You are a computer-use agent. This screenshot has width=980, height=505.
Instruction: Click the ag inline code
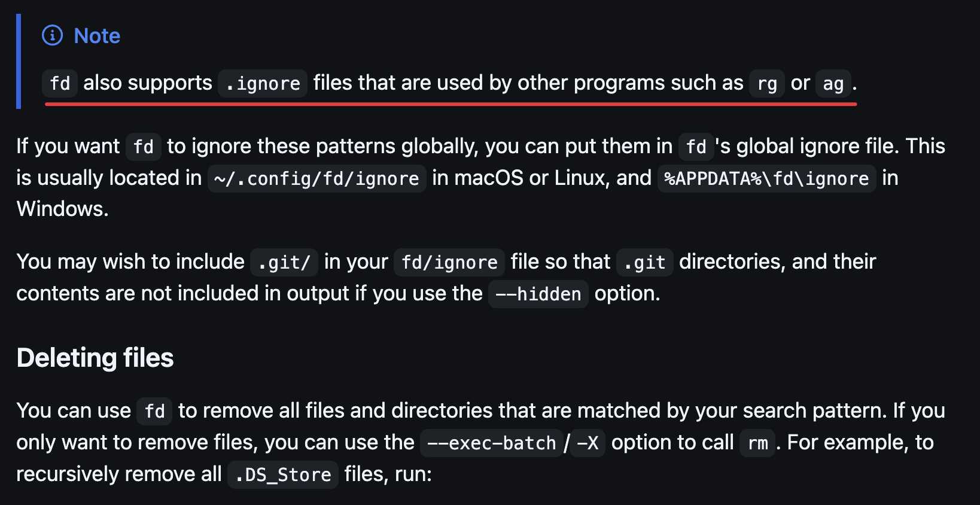click(833, 84)
